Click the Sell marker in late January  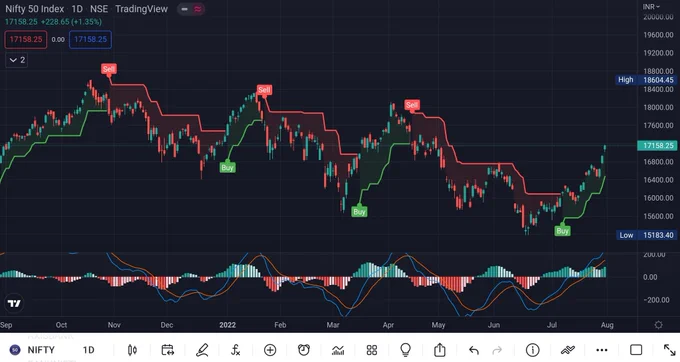[x=264, y=90]
